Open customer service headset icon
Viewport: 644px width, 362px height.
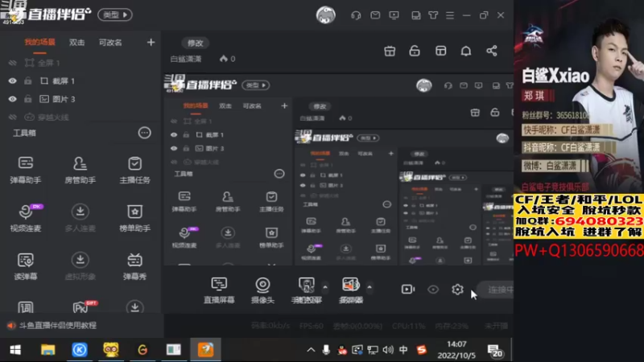tap(356, 15)
